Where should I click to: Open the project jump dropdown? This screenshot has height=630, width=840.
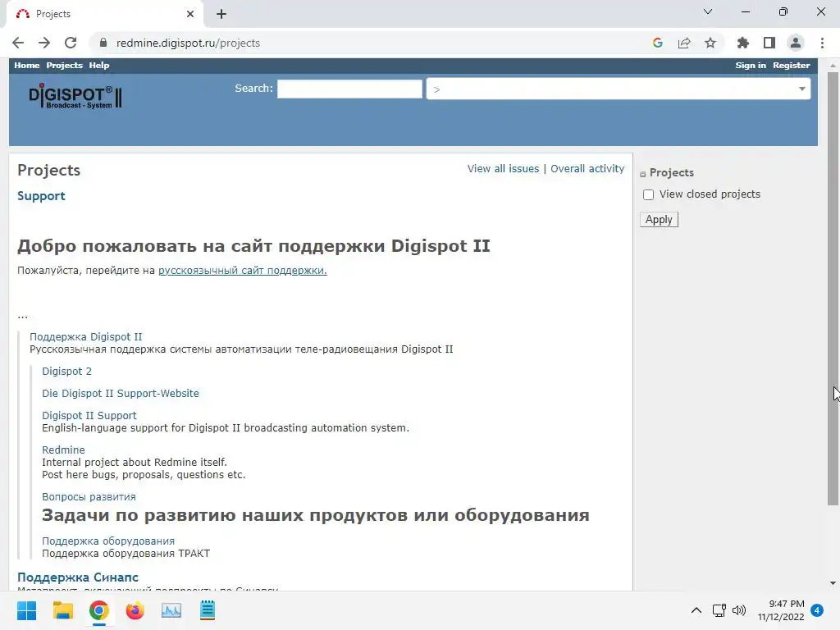point(619,89)
